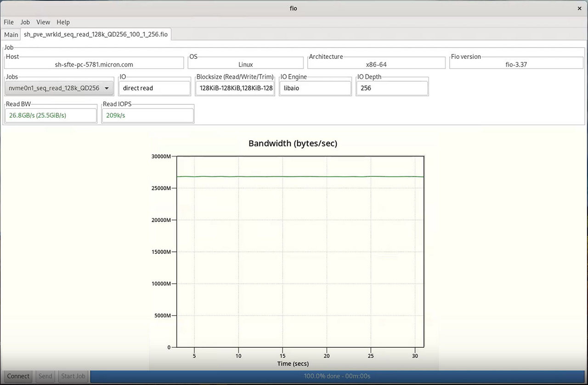Click the 100% done progress bar

click(x=337, y=376)
